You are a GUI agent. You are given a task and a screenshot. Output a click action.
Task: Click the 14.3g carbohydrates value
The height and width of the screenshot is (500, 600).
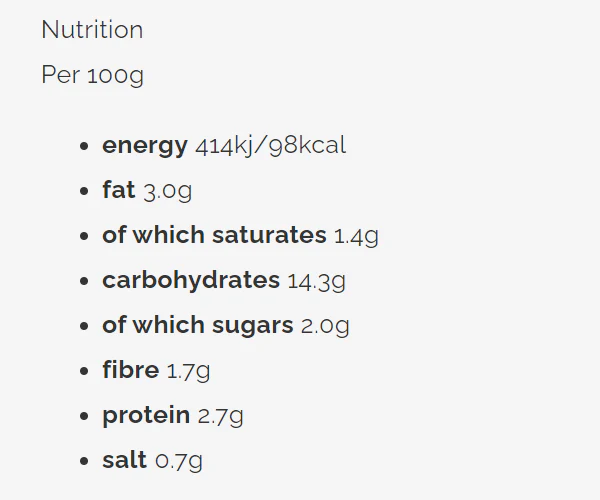click(316, 281)
